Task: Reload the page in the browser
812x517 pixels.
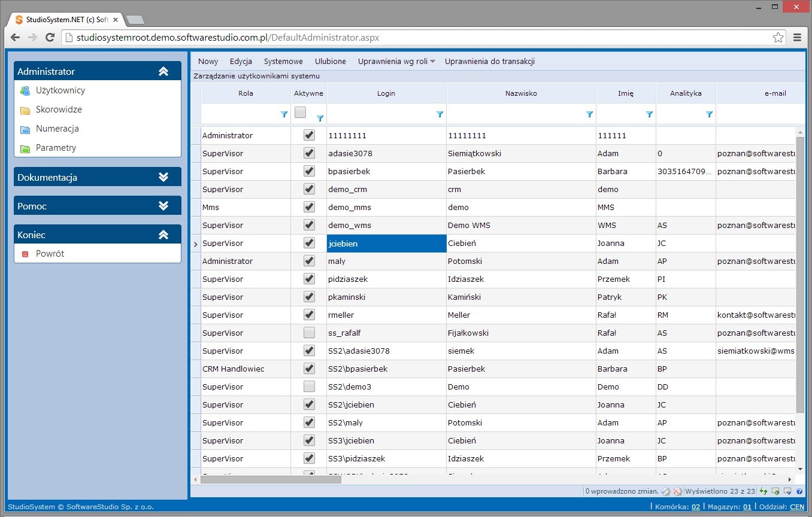Action: coord(50,37)
